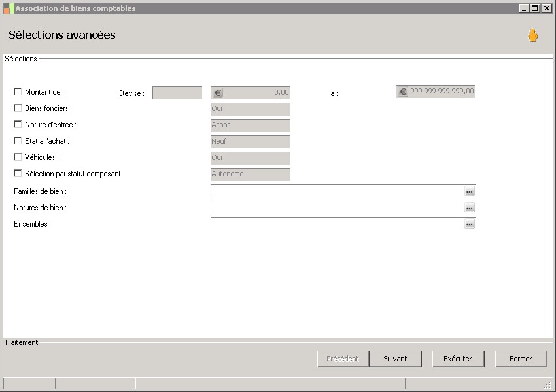Click the 'Traitement' group label
Viewport: 556px width, 392px height.
pyautogui.click(x=22, y=342)
